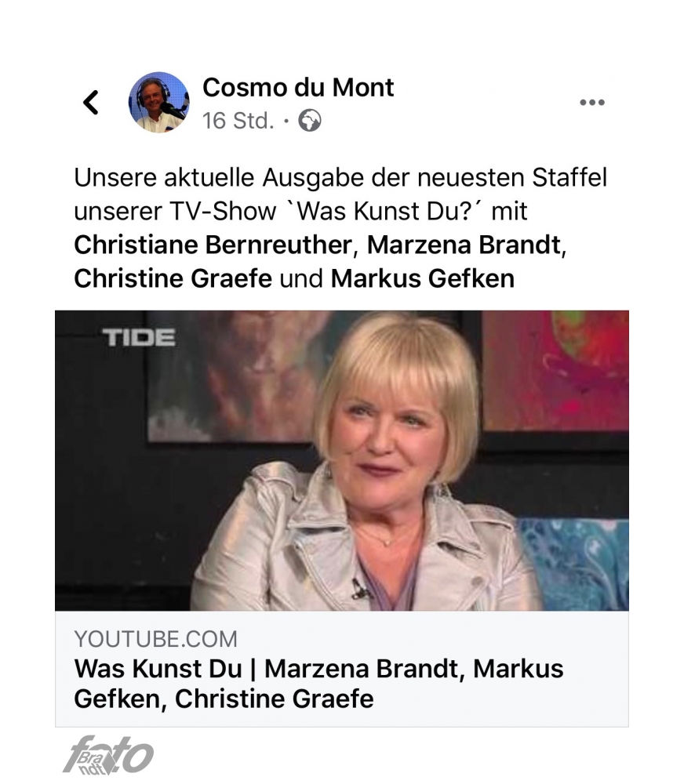Open the Cosmo du Mont profile name

coord(298,88)
